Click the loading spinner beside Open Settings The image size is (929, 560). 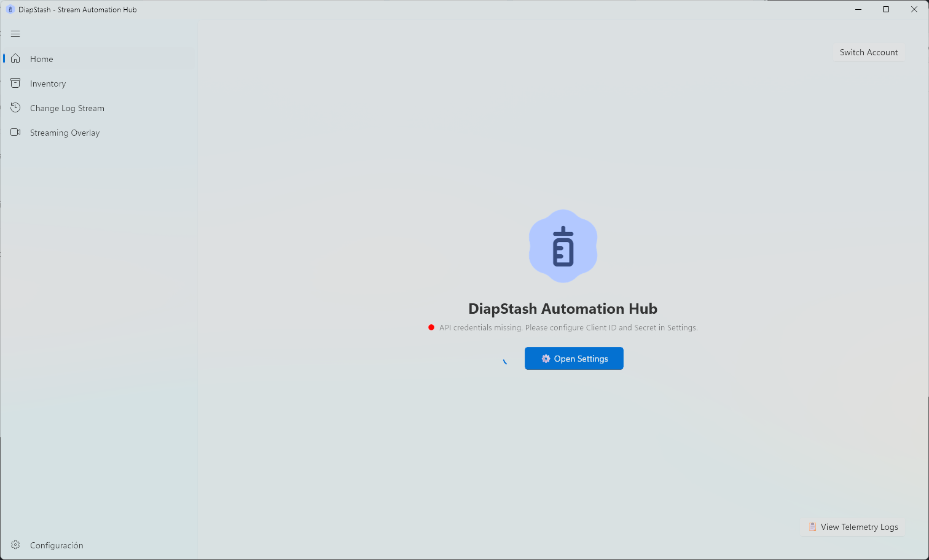505,361
